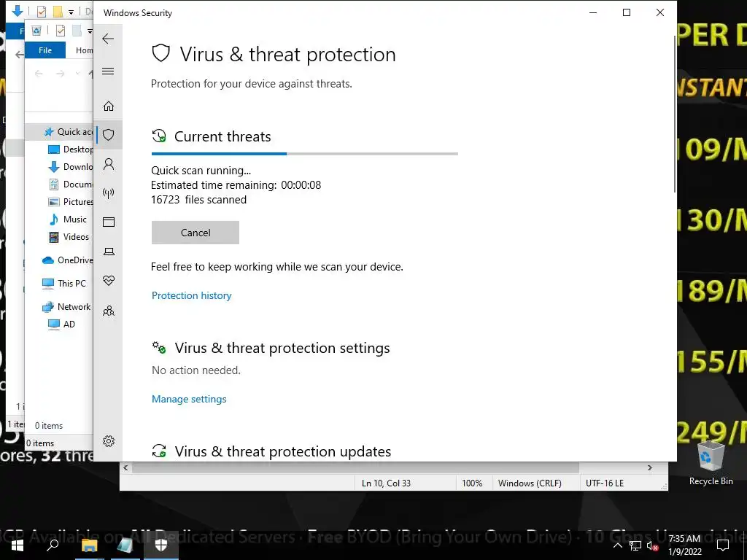Open the Manage settings link

pos(189,399)
